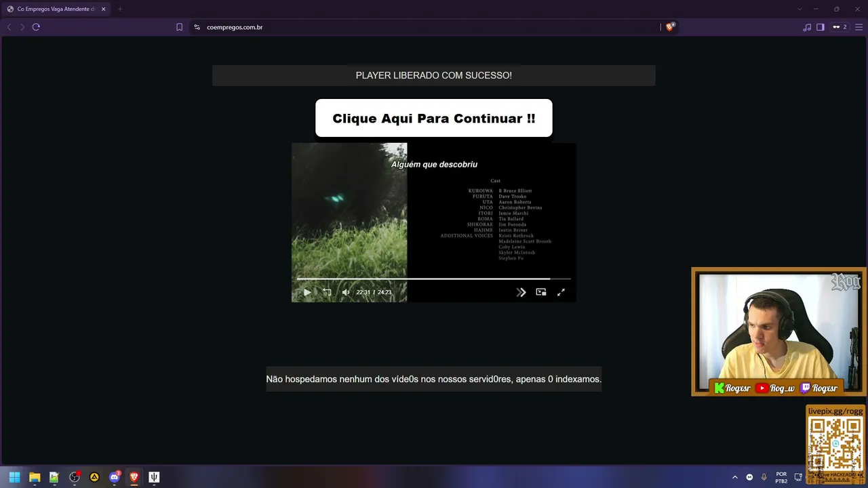
Task: Click the 'PLAYER LIBERADO COM SUCESSO!' banner
Action: point(434,75)
